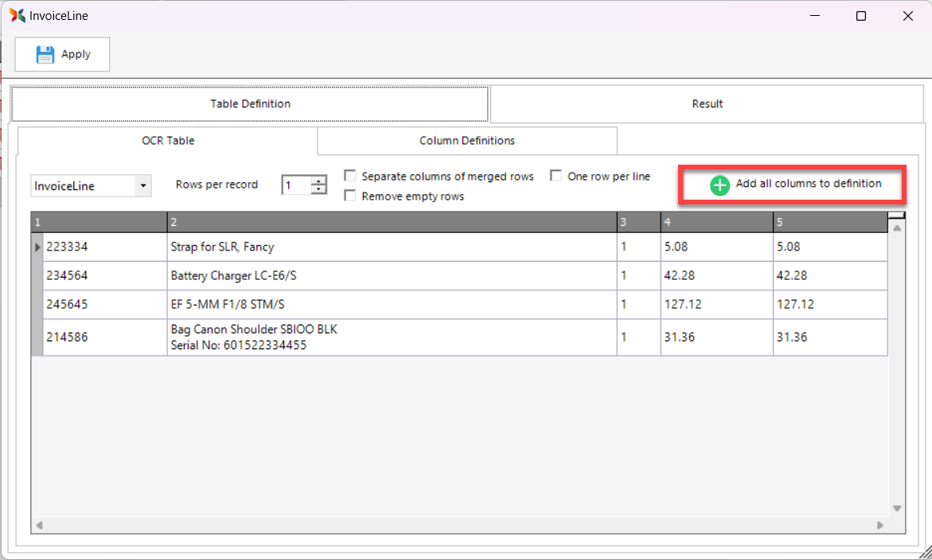This screenshot has width=932, height=560.
Task: Increase the Rows per record value
Action: [319, 181]
